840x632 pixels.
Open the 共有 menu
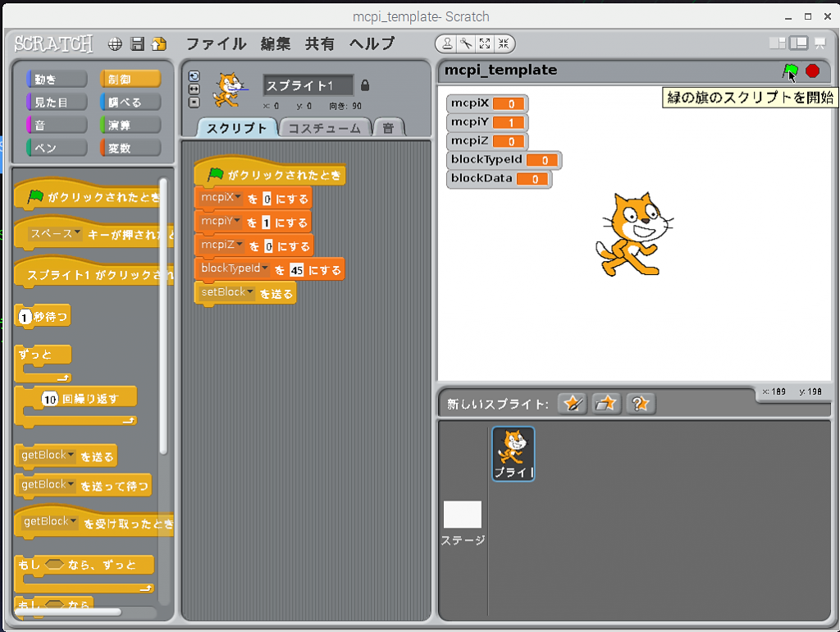coord(320,44)
